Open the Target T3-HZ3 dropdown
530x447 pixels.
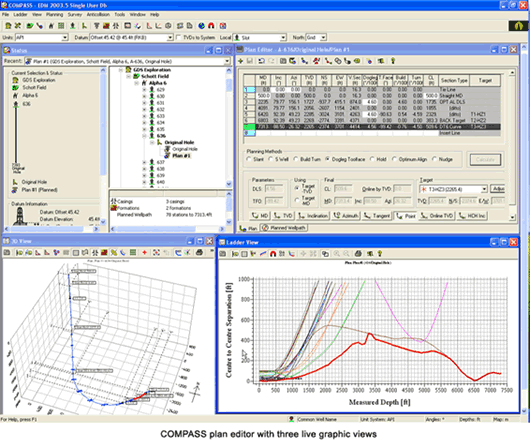484,189
